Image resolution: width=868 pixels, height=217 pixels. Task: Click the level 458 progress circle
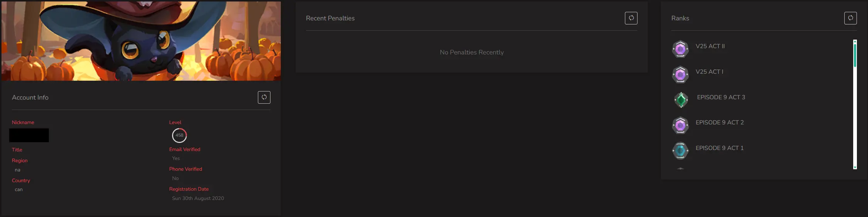coord(179,136)
